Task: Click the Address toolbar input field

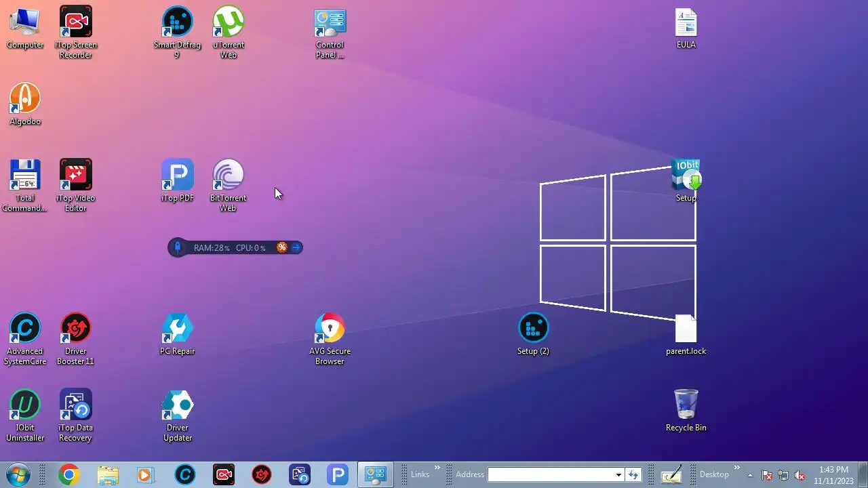Action: click(551, 474)
